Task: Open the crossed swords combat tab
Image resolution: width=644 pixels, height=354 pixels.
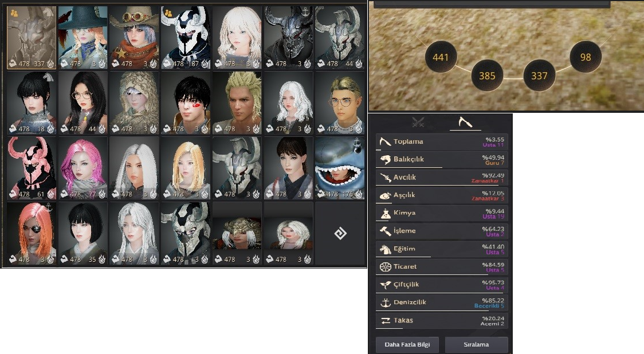Action: click(418, 122)
